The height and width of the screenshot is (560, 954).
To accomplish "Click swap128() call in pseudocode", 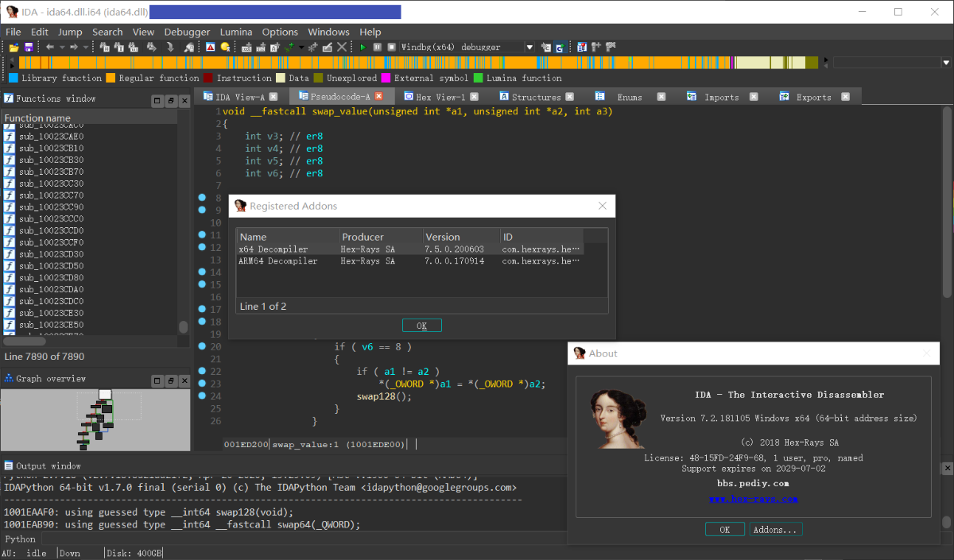I will 384,396.
